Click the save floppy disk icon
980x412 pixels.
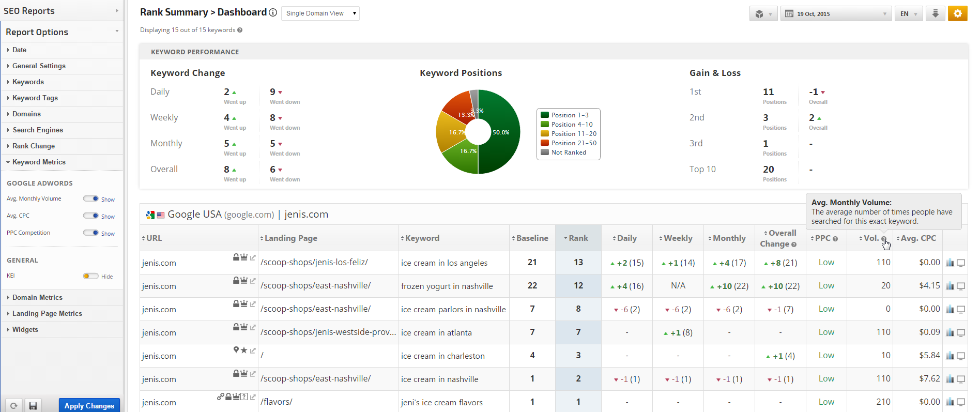pos(33,406)
